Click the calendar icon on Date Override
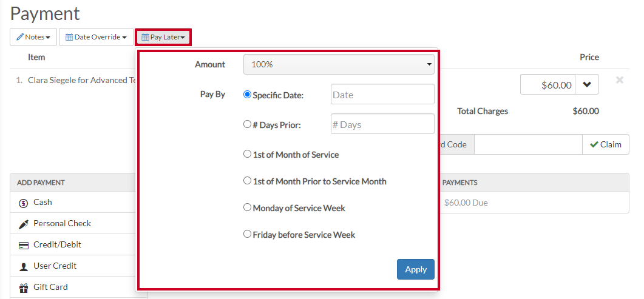Screen dimensions: 644x299 click(x=69, y=37)
